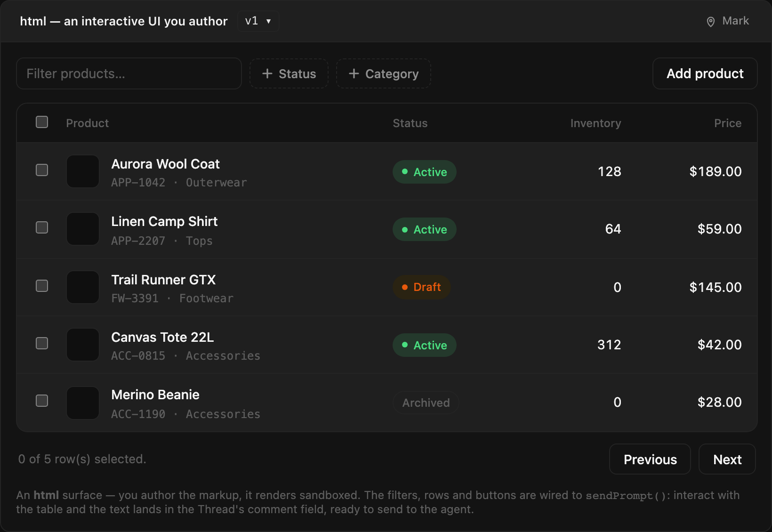
Task: Click the $145.00 price cell
Action: pos(716,287)
